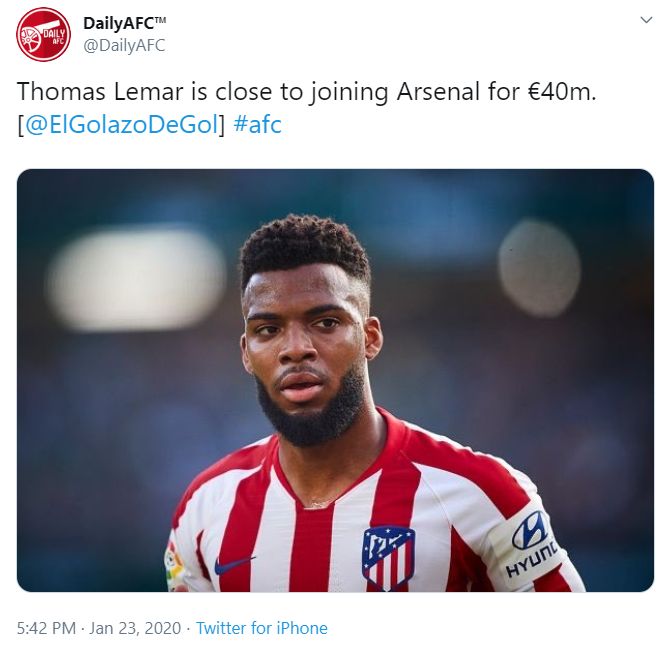671x649 pixels.
Task: Click the €40m text in tweet
Action: click(x=562, y=92)
